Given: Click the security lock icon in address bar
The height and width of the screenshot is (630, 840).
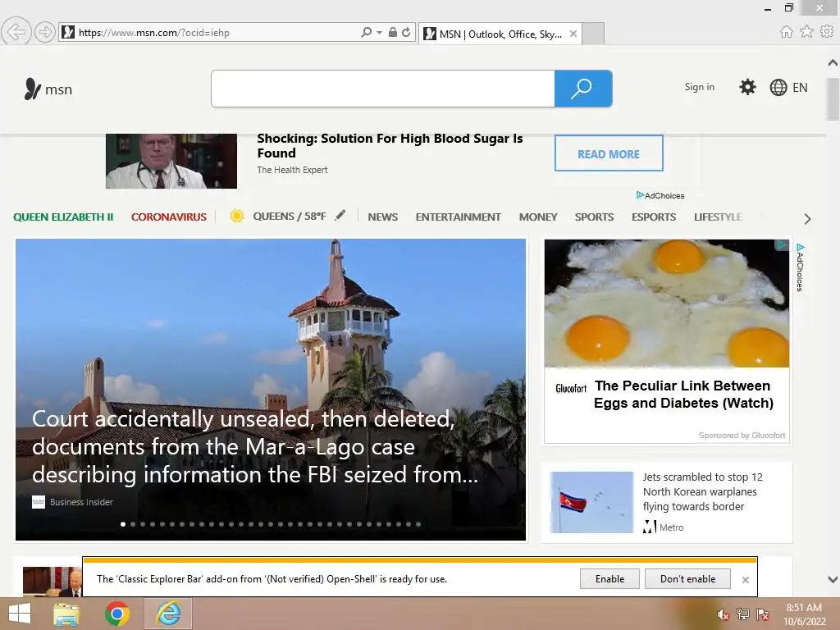Looking at the screenshot, I should click(393, 32).
